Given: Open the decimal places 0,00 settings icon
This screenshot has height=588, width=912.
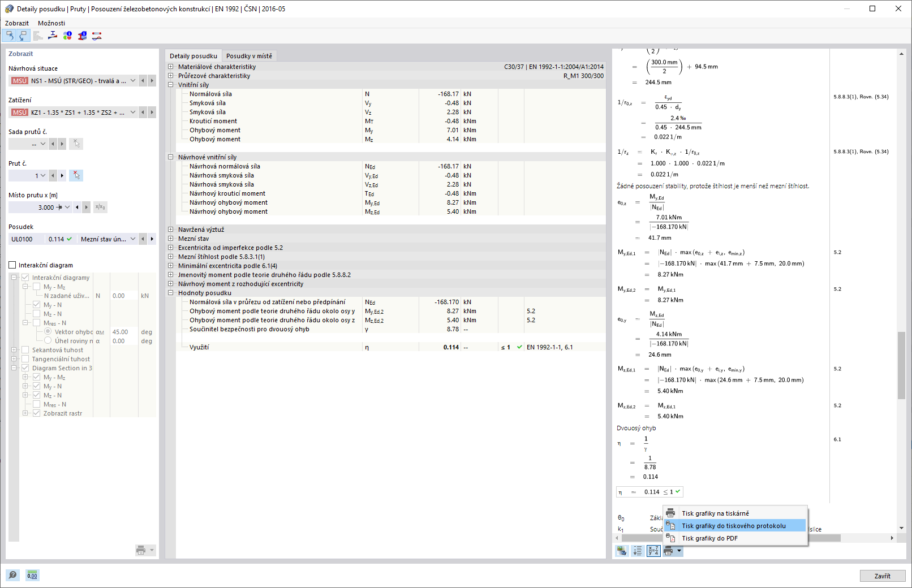Looking at the screenshot, I should coord(32,575).
